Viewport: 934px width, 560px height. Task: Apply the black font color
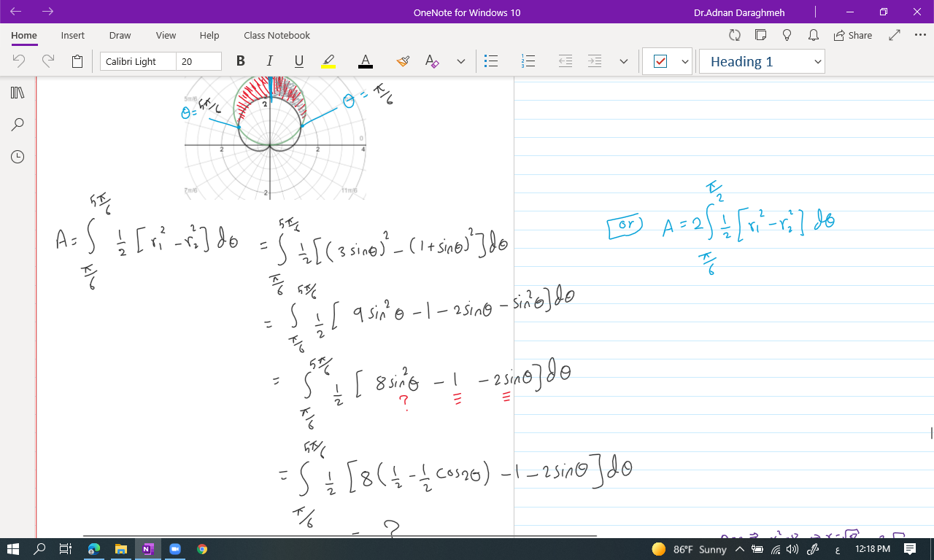click(x=366, y=62)
